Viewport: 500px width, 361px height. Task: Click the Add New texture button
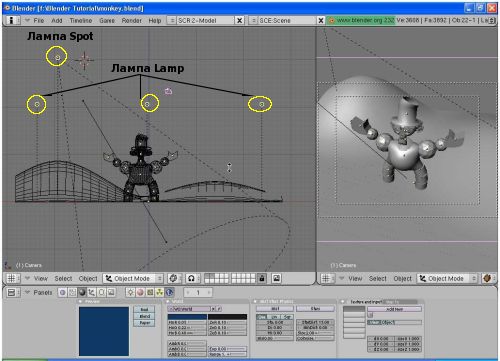[394, 309]
